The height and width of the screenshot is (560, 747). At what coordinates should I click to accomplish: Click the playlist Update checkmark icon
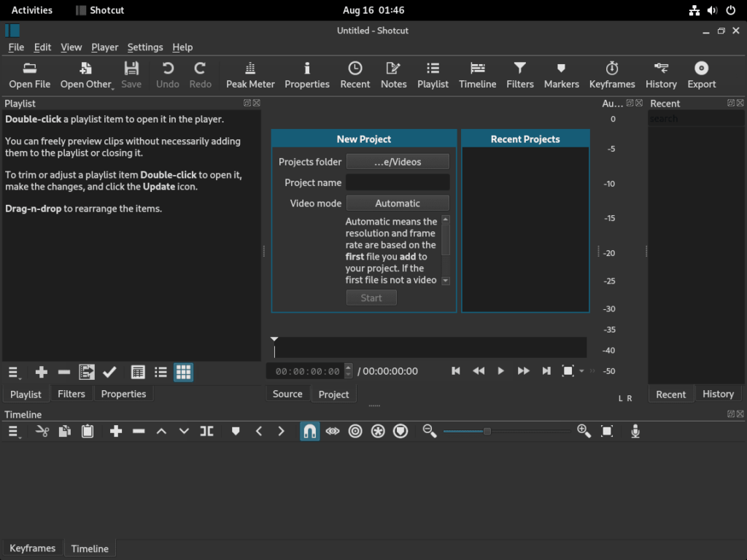click(109, 373)
